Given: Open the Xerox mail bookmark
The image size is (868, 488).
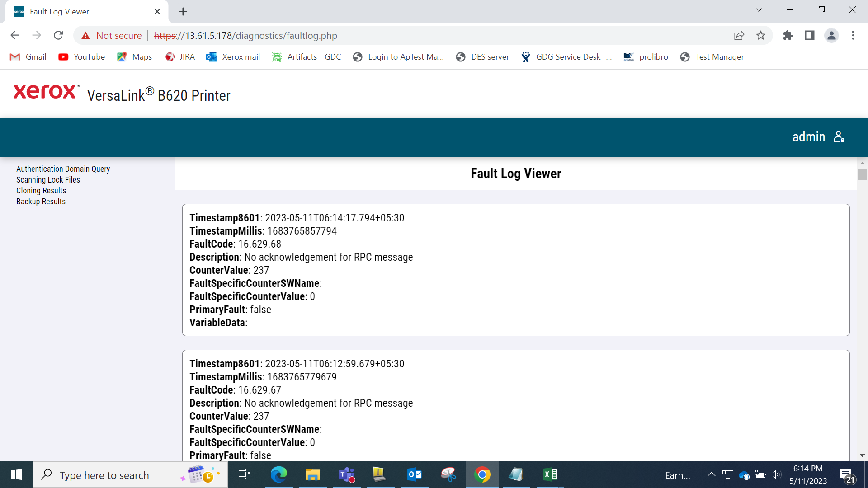Looking at the screenshot, I should click(233, 57).
